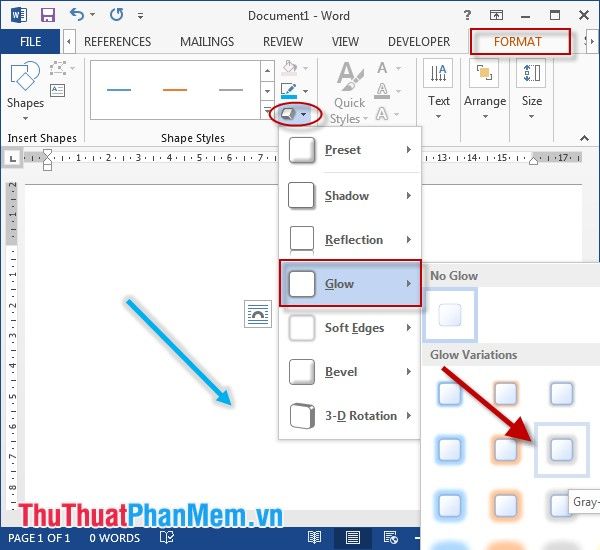600x550 pixels.
Task: Select the No Glow option
Action: click(x=450, y=315)
